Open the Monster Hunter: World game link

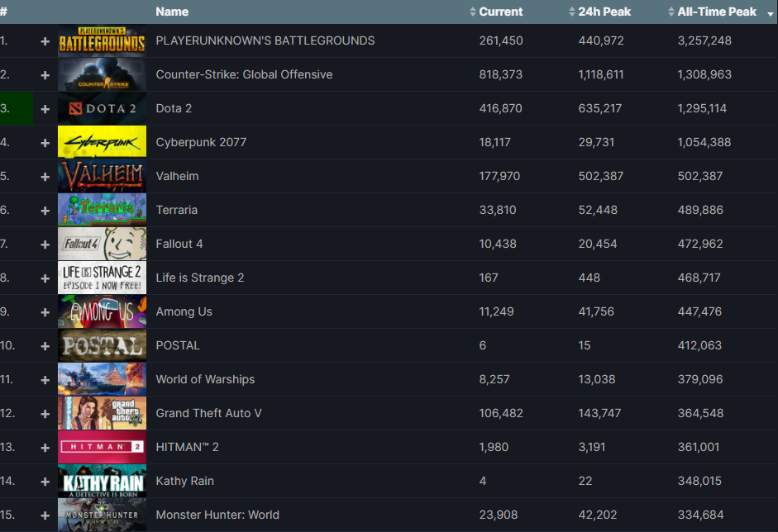point(217,515)
